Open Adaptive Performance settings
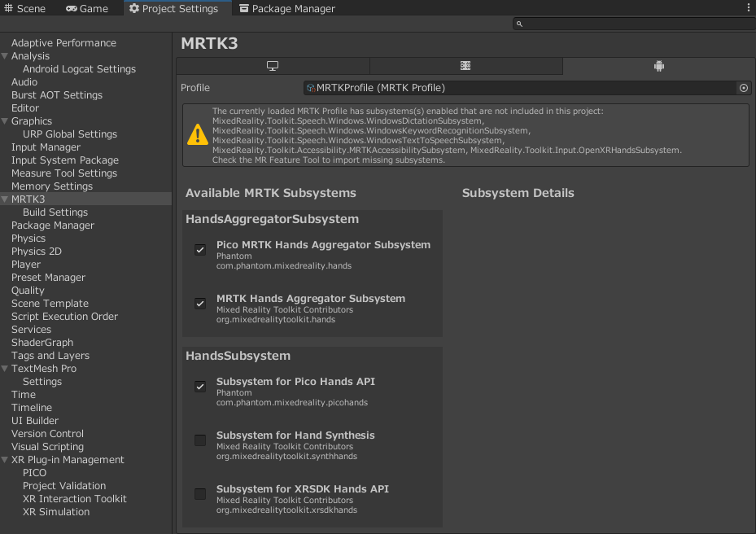The height and width of the screenshot is (534, 756). coord(63,43)
